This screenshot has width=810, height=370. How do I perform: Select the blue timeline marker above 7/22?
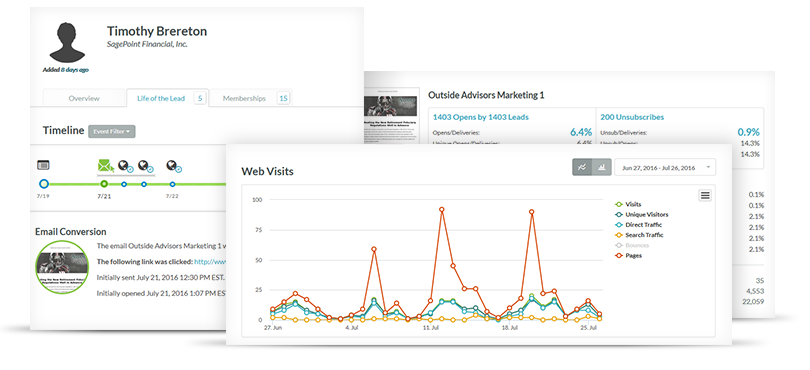[173, 184]
